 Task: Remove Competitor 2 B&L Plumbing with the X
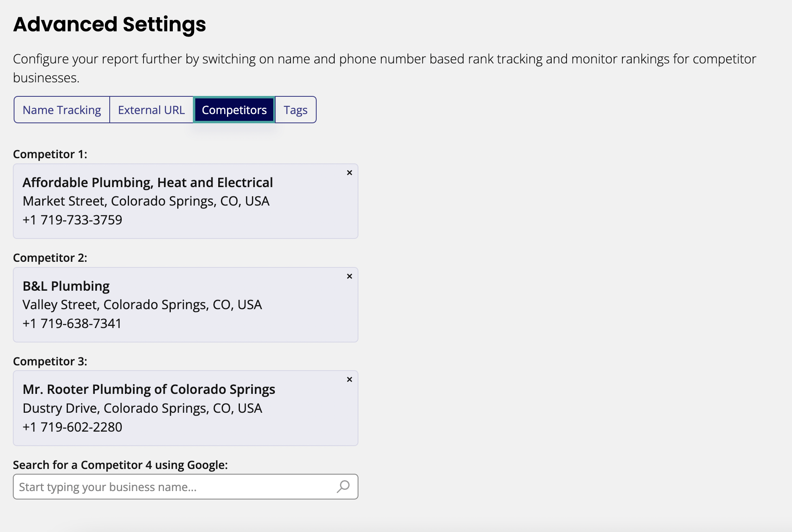click(x=350, y=276)
